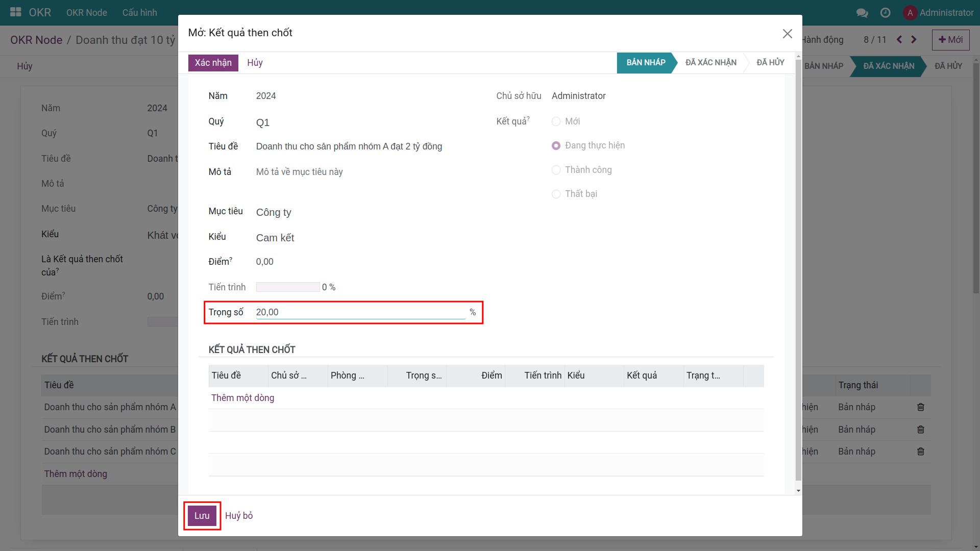Image resolution: width=980 pixels, height=551 pixels.
Task: Click the ĐÃ XÁC NHẬN status in dialog
Action: 710,63
